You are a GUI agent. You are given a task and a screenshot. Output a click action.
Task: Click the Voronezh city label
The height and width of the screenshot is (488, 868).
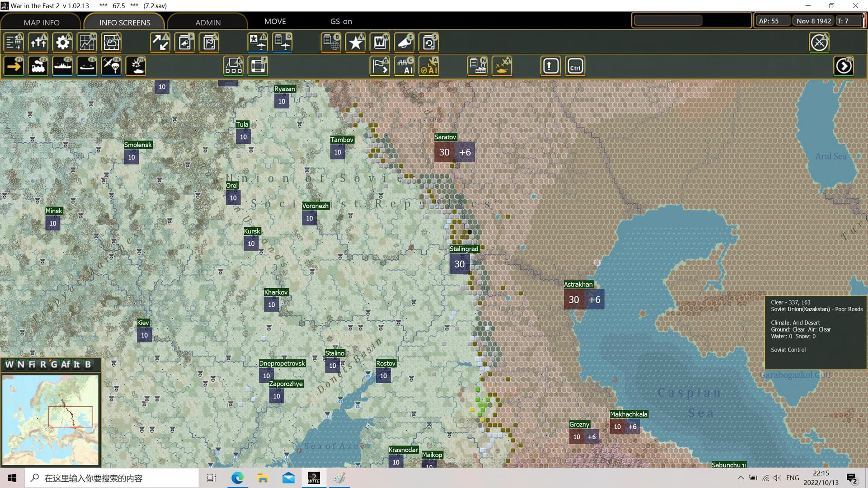pos(316,206)
